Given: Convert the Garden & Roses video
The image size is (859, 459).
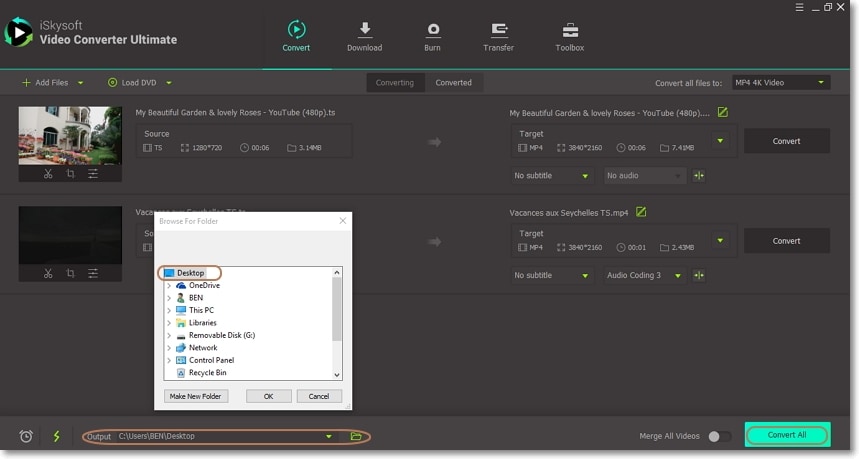Looking at the screenshot, I should [787, 141].
